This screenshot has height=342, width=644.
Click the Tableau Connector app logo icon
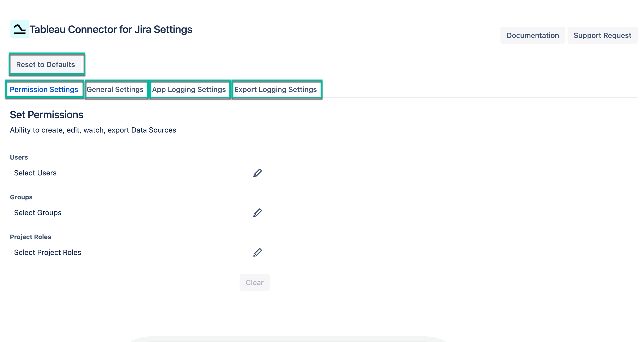tap(19, 29)
